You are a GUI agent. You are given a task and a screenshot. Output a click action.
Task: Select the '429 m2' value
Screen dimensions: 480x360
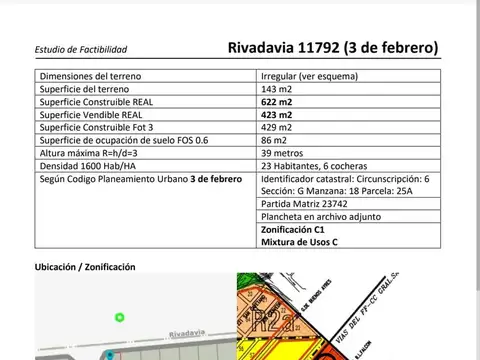click(x=276, y=127)
